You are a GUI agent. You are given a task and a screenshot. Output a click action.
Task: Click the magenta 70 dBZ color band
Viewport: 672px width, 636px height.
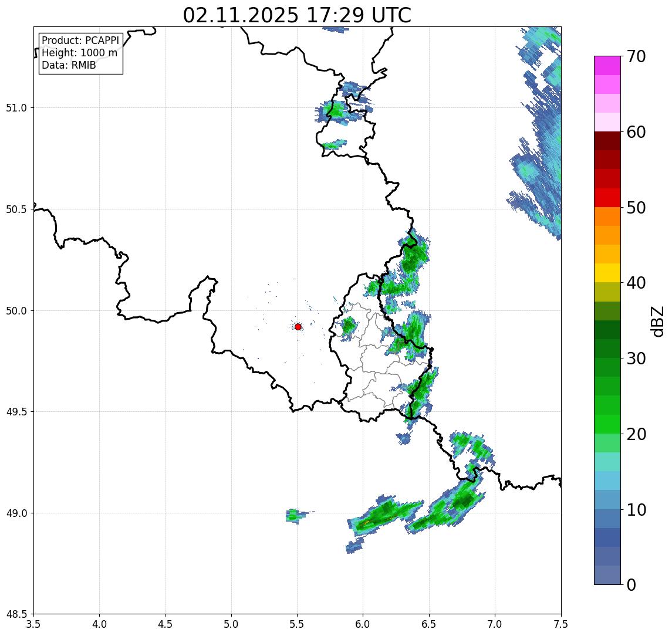607,65
